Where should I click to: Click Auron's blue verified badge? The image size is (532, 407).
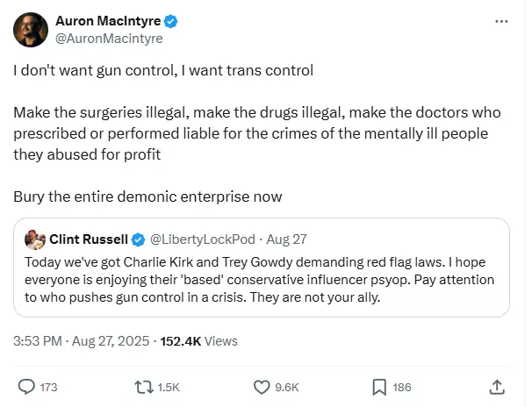point(170,21)
